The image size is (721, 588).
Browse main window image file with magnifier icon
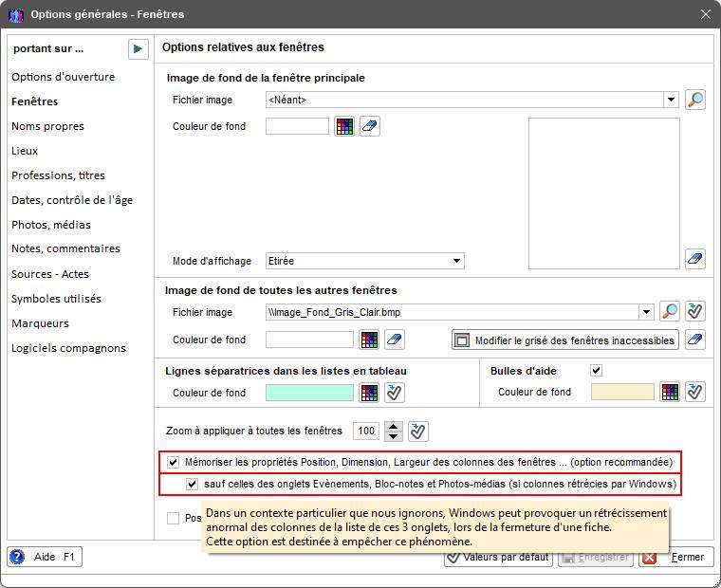click(695, 100)
